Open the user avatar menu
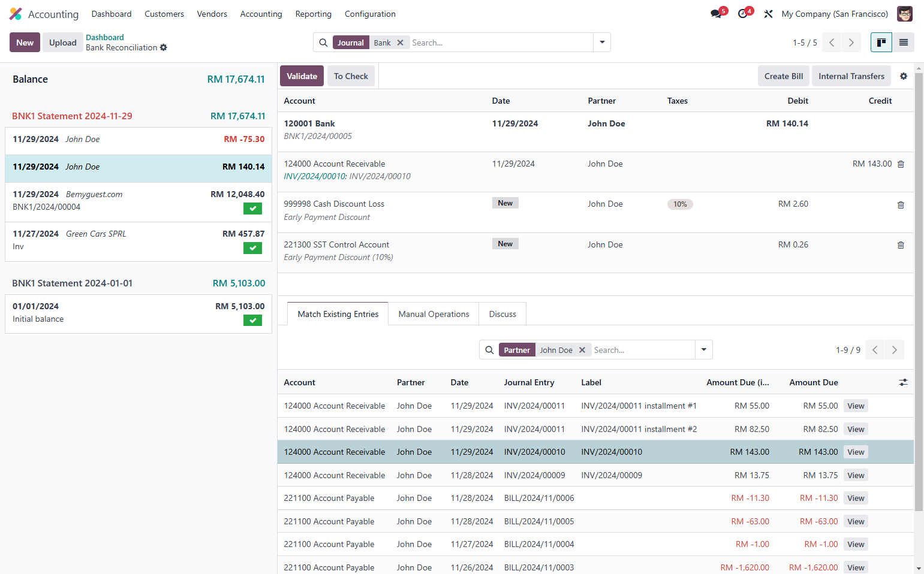 point(905,14)
